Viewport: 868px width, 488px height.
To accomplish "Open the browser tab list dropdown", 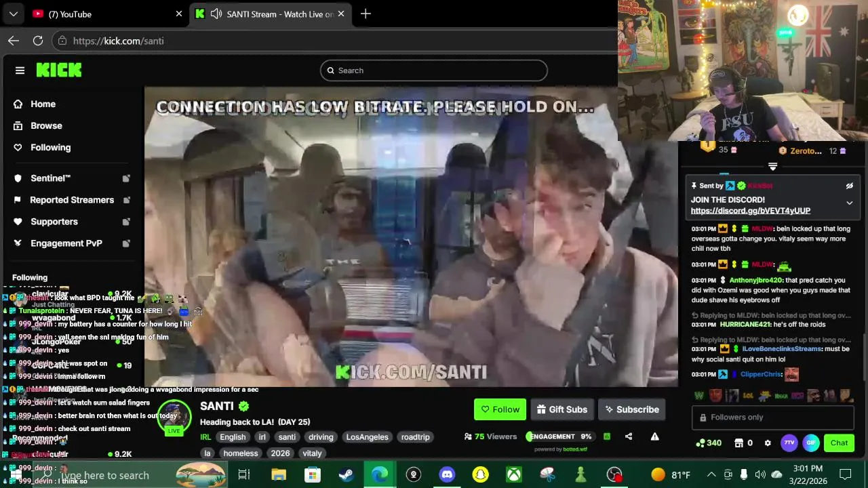I will [x=13, y=14].
